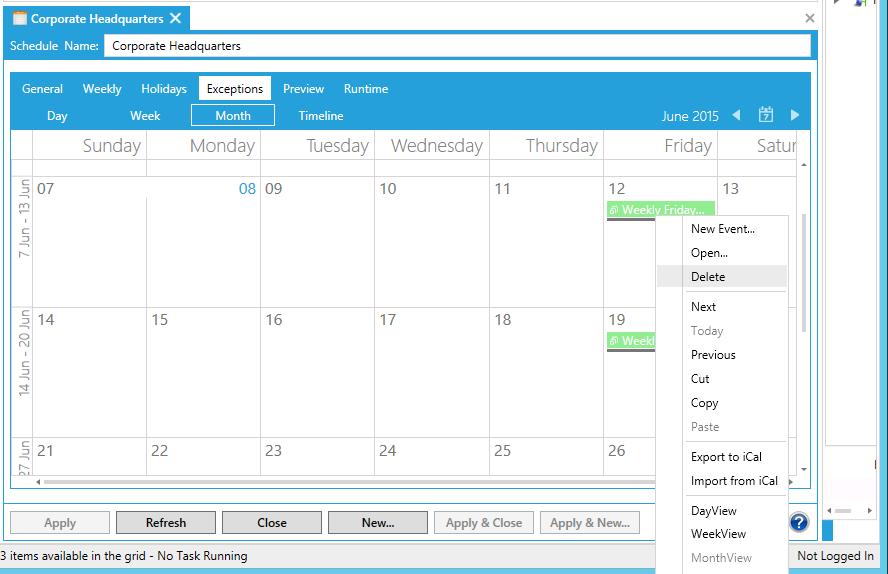Choose New Event... in context menu
Viewport: 888px width, 574px height.
pyautogui.click(x=723, y=229)
